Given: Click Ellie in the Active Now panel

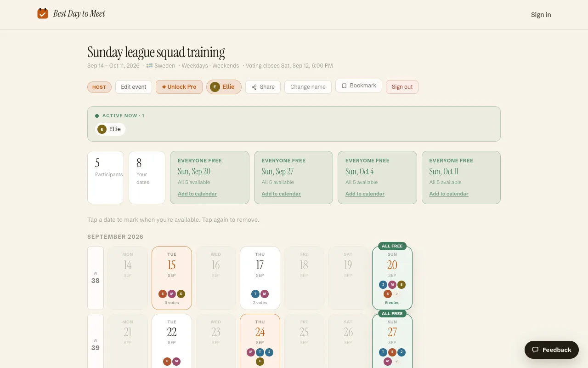Looking at the screenshot, I should (110, 129).
